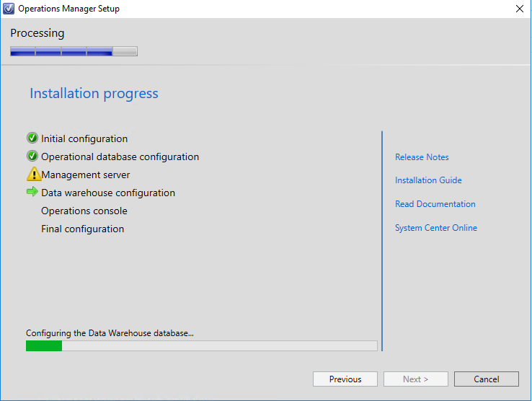This screenshot has height=401, width=532.
Task: Select the Operational database configuration text
Action: tap(120, 157)
